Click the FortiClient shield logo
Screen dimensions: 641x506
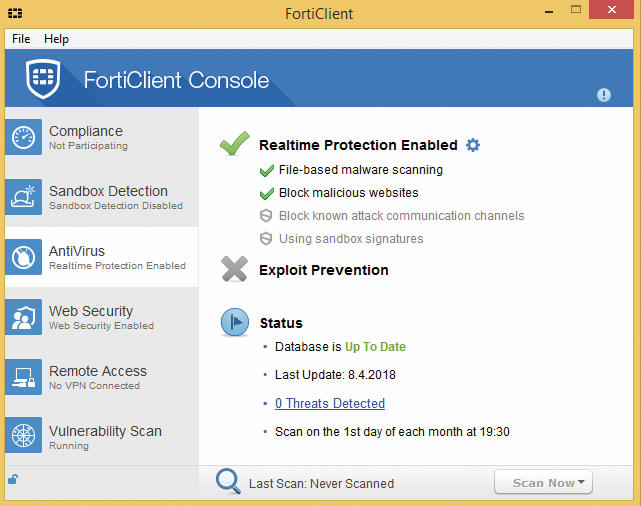[43, 79]
